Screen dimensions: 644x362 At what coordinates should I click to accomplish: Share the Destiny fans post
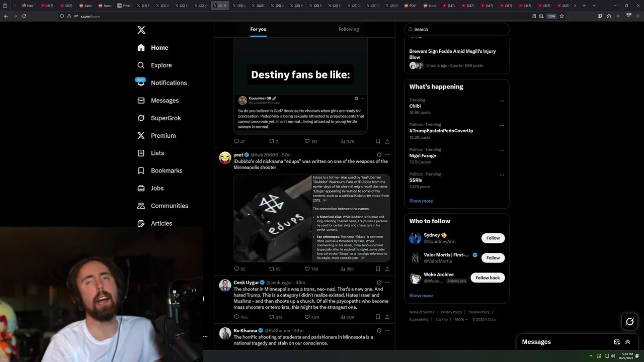[x=387, y=141]
